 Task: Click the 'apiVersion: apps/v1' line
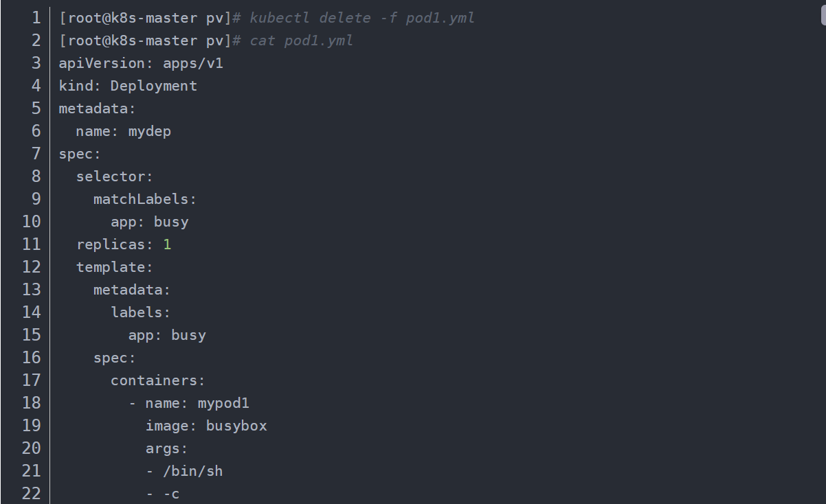tap(141, 63)
